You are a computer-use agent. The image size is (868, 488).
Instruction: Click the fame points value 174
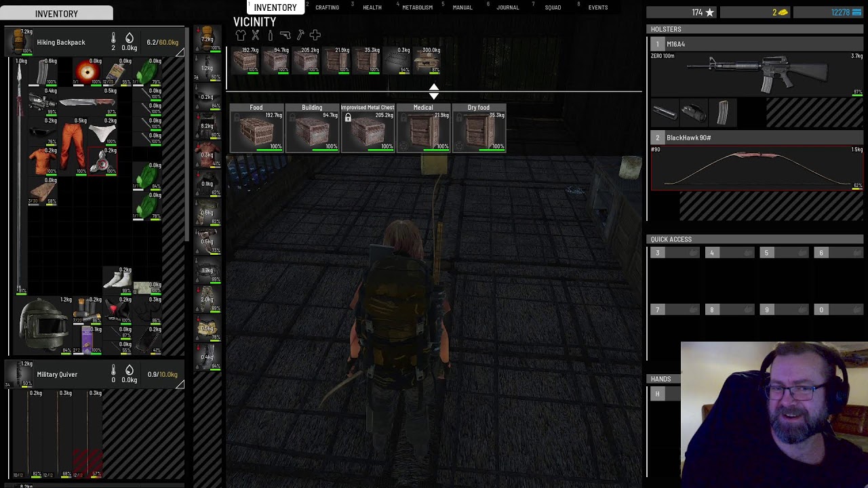click(697, 12)
